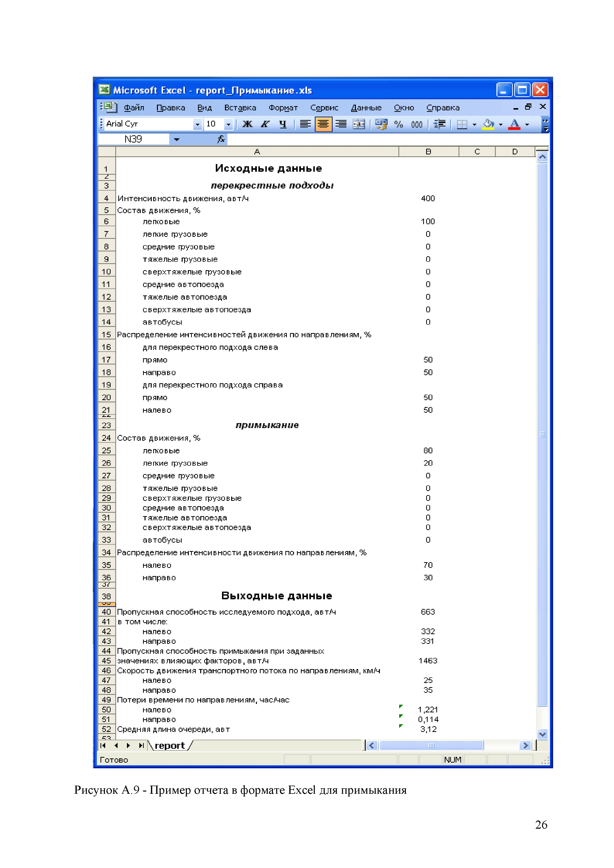Click the merge and center icon
This screenshot has height=868, width=614.
[359, 124]
